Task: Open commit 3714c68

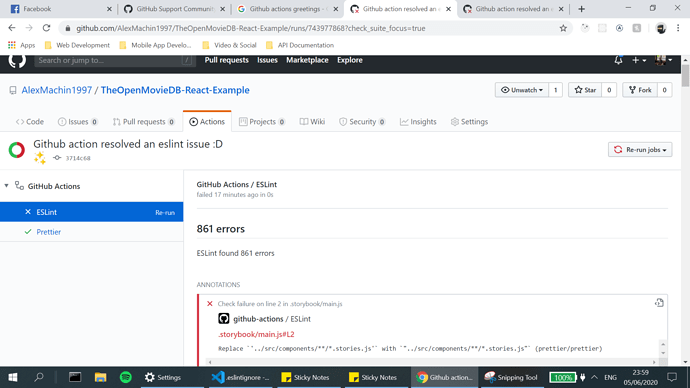Action: (78, 158)
